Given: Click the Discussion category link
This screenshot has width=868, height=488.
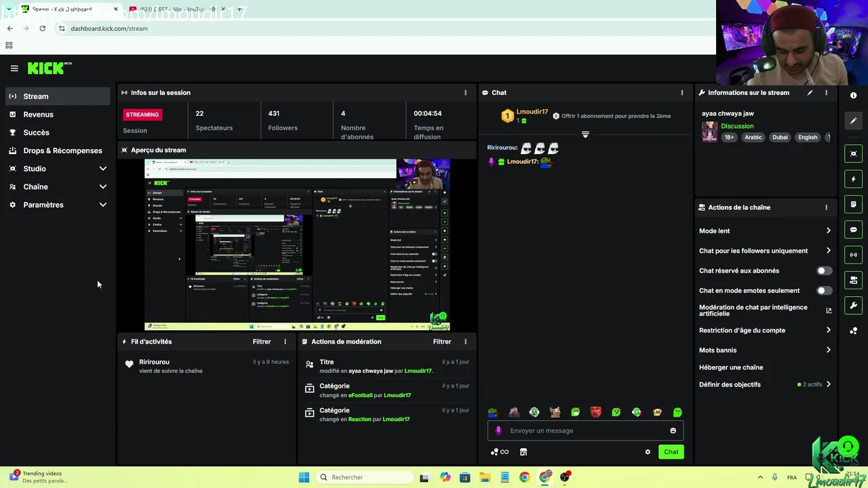Looking at the screenshot, I should coord(737,126).
